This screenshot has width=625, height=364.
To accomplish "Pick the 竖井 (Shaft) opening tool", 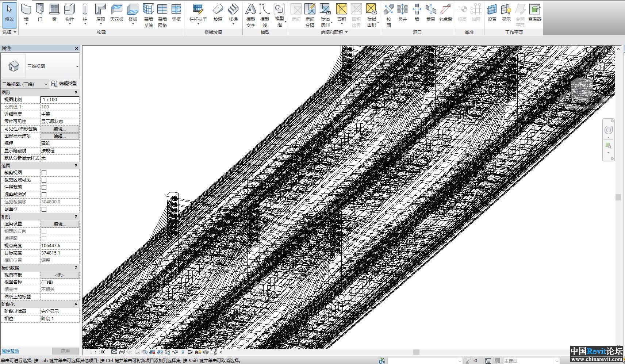I will (403, 14).
